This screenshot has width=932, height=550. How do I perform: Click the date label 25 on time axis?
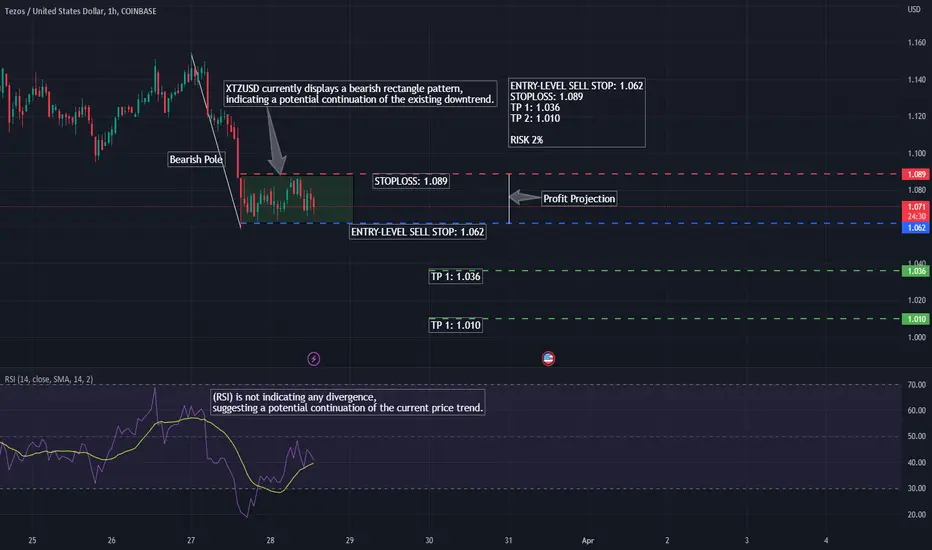pos(32,540)
